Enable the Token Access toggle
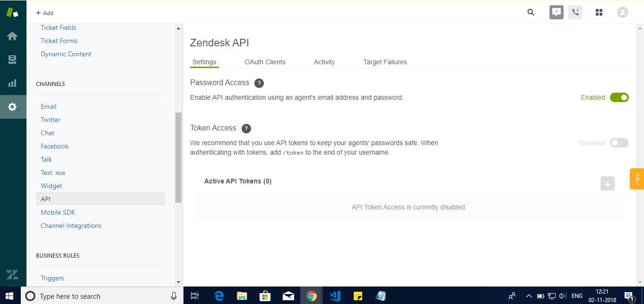 [x=619, y=143]
